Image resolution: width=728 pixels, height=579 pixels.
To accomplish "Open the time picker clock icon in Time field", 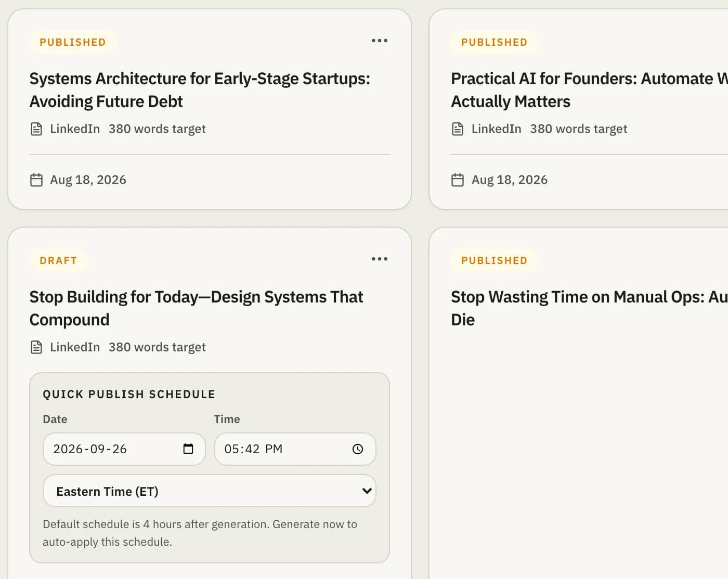I will [x=358, y=449].
